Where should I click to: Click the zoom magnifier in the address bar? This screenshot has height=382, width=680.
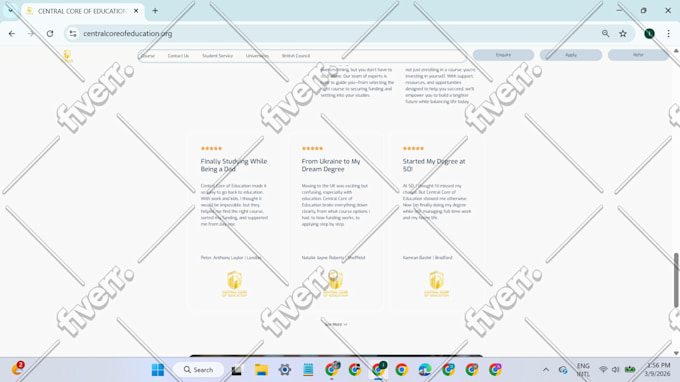(x=605, y=33)
